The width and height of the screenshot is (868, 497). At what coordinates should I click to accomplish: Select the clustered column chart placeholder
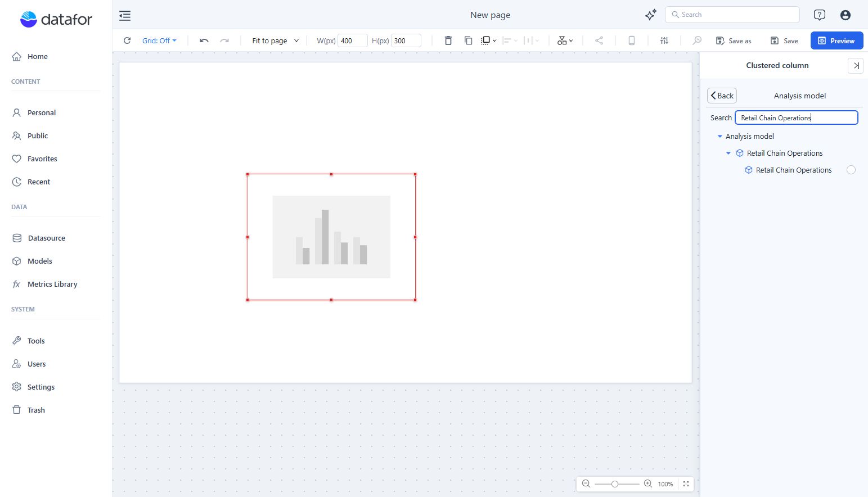pyautogui.click(x=331, y=237)
